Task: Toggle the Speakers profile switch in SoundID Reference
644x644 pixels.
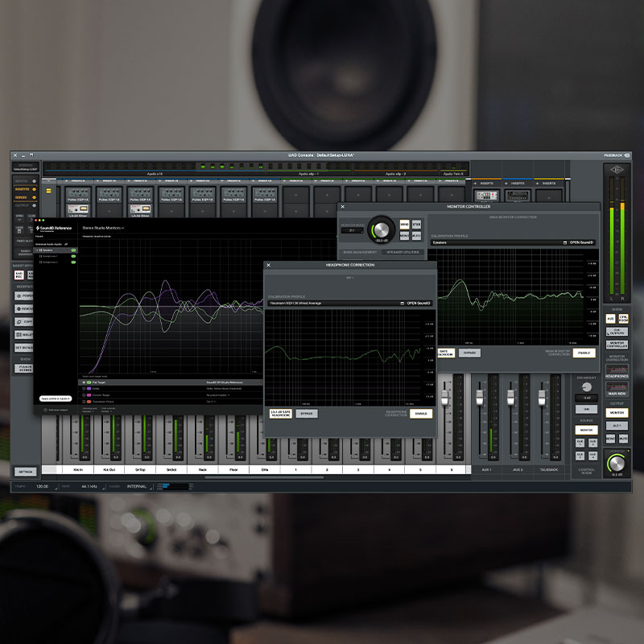Action: click(x=72, y=250)
